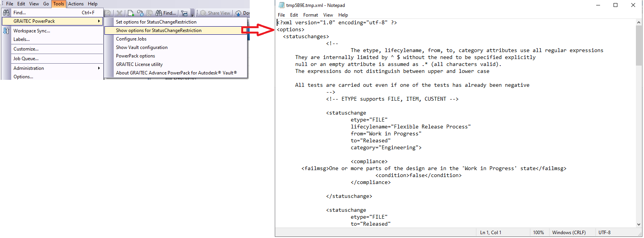
Task: Click the 'category="Engineering">' line
Action: pyautogui.click(x=386, y=148)
